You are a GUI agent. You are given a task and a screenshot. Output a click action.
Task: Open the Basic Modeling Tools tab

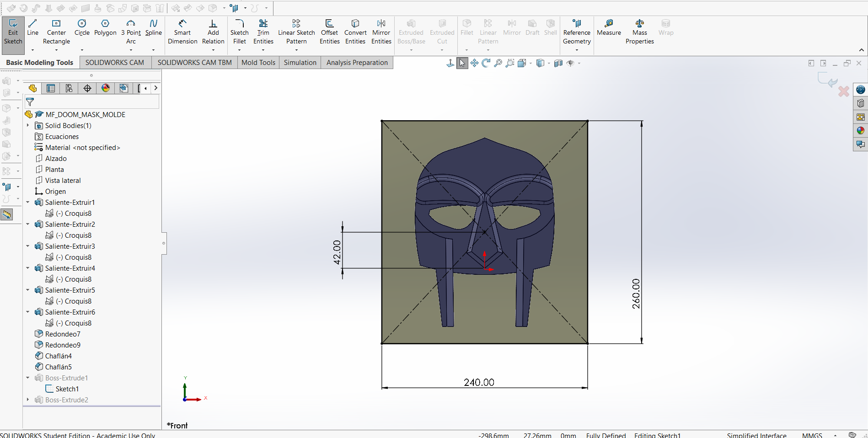(x=39, y=63)
